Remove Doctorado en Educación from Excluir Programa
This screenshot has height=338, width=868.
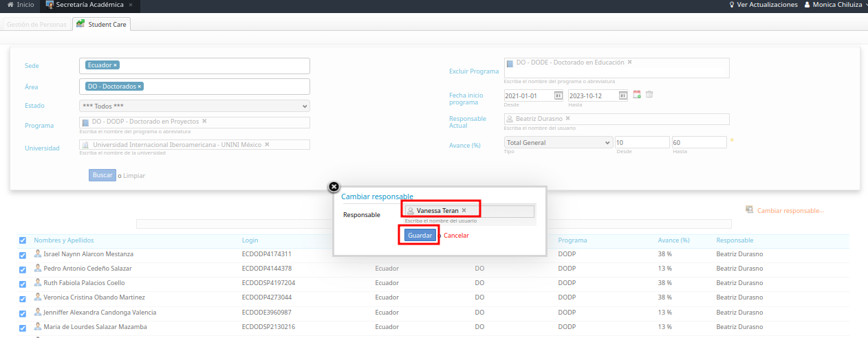tap(629, 63)
